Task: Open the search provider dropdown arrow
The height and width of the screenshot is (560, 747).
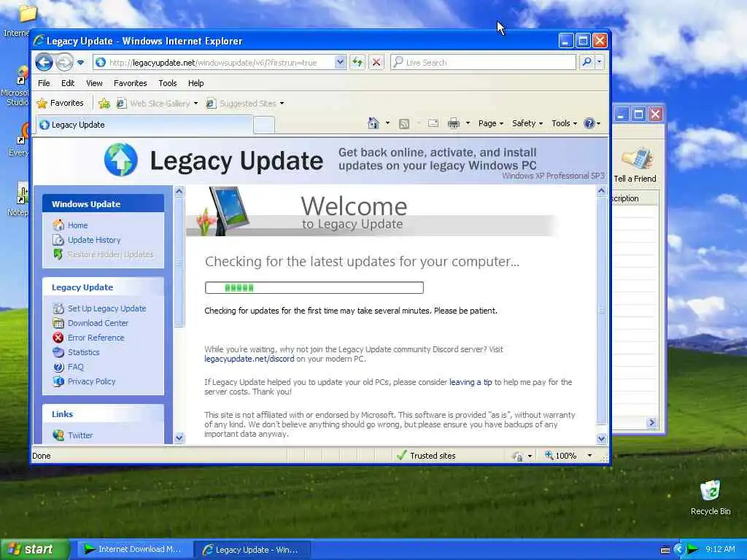Action: click(600, 62)
